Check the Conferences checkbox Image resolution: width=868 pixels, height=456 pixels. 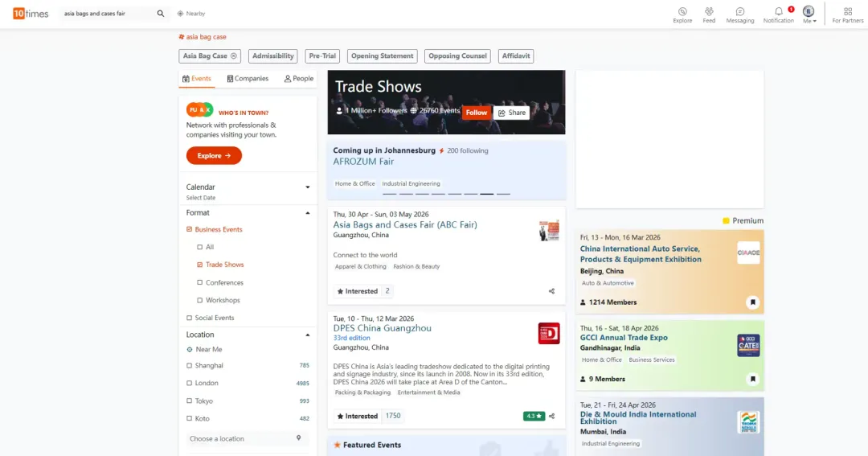200,282
